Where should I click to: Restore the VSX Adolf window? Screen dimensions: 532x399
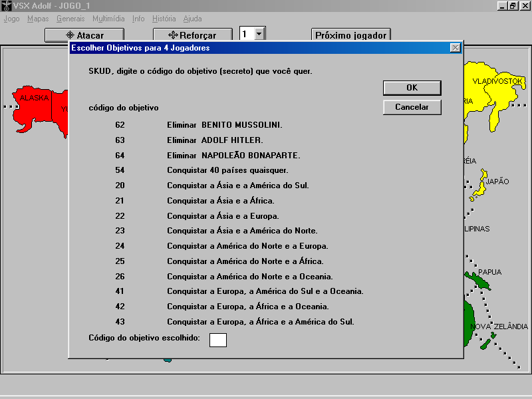click(x=513, y=6)
